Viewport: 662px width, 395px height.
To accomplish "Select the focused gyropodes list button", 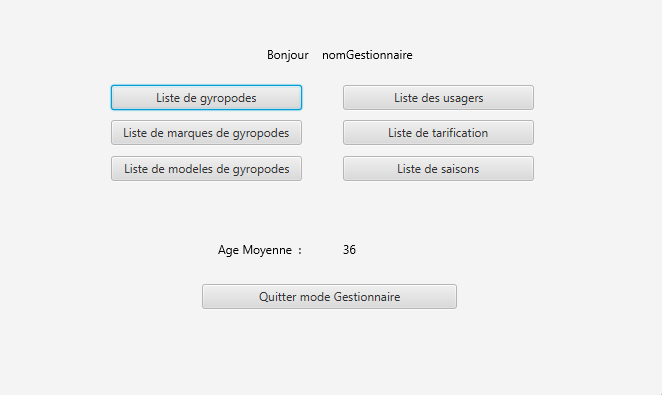I will pyautogui.click(x=206, y=97).
